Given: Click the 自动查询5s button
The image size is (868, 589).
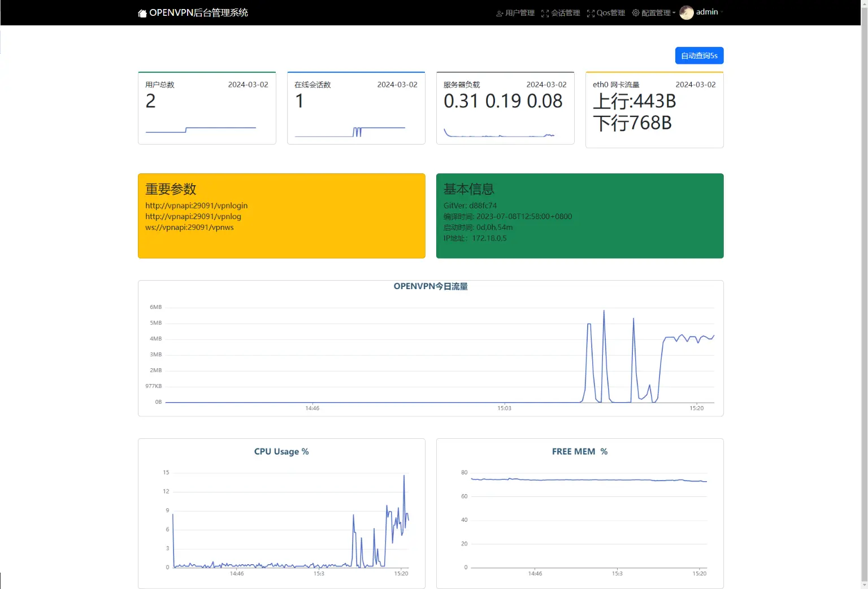Looking at the screenshot, I should pyautogui.click(x=699, y=55).
